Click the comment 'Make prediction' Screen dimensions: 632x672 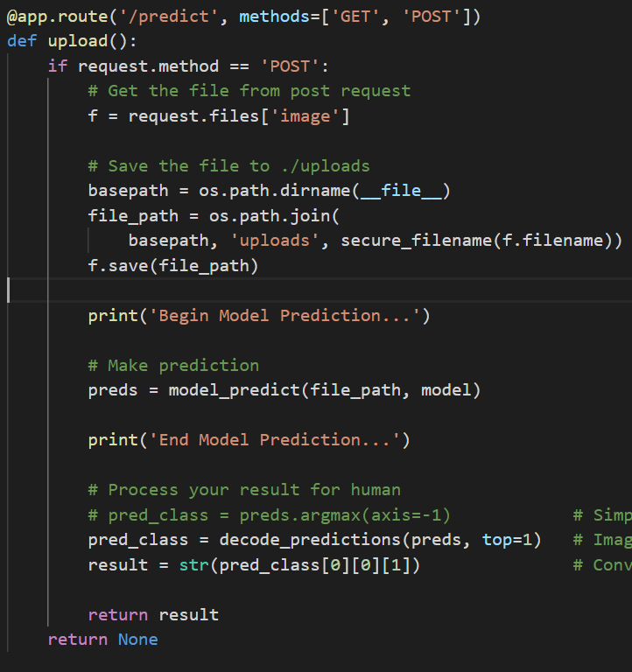173,366
